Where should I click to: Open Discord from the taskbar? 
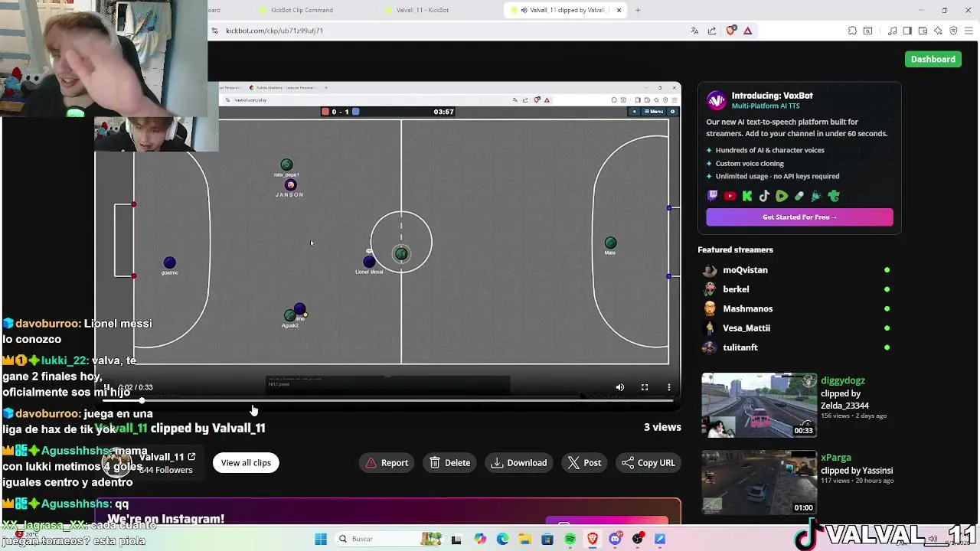pyautogui.click(x=615, y=539)
